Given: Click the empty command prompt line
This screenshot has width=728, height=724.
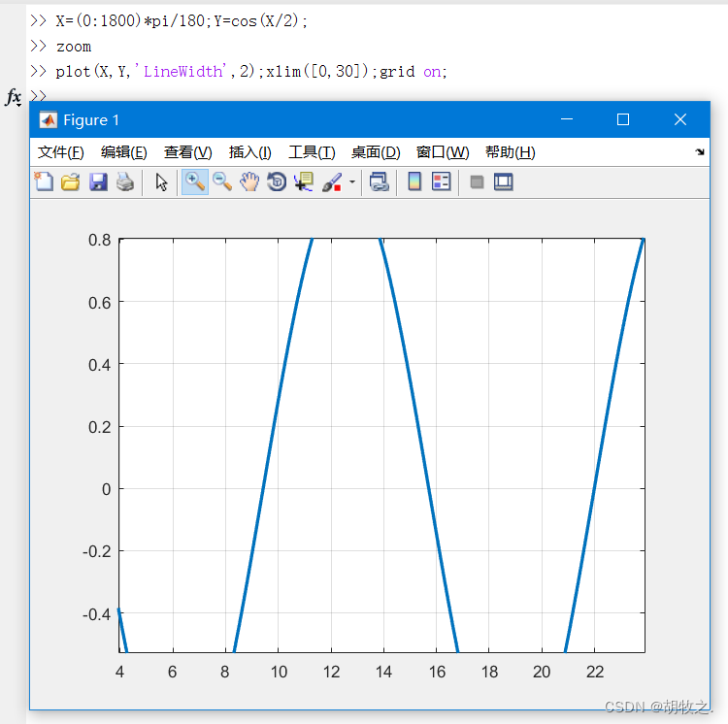Looking at the screenshot, I should click(39, 96).
